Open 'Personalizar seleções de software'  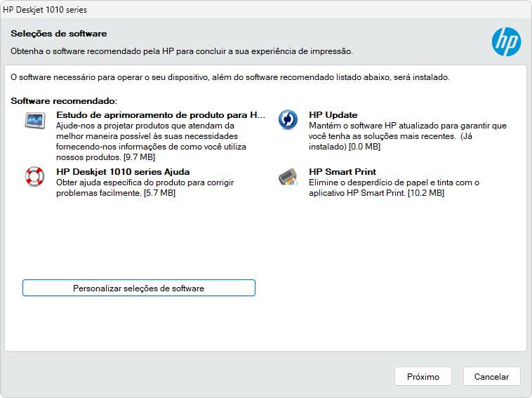138,288
